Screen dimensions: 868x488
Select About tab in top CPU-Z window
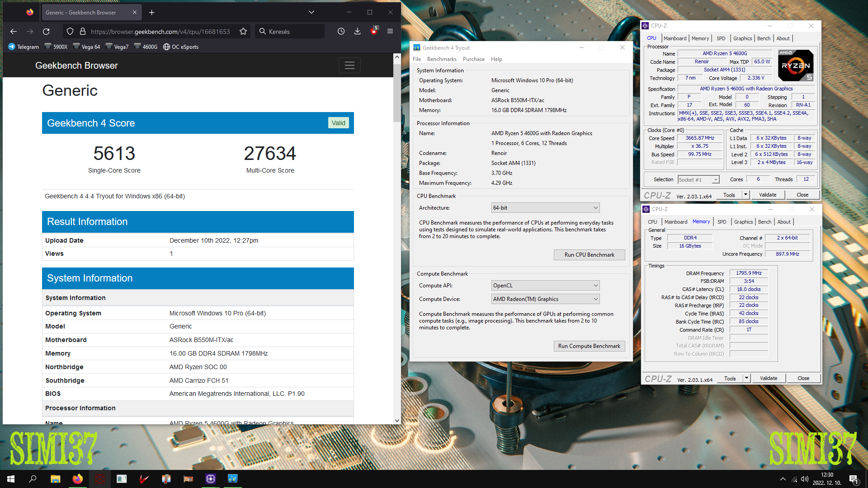tap(783, 38)
